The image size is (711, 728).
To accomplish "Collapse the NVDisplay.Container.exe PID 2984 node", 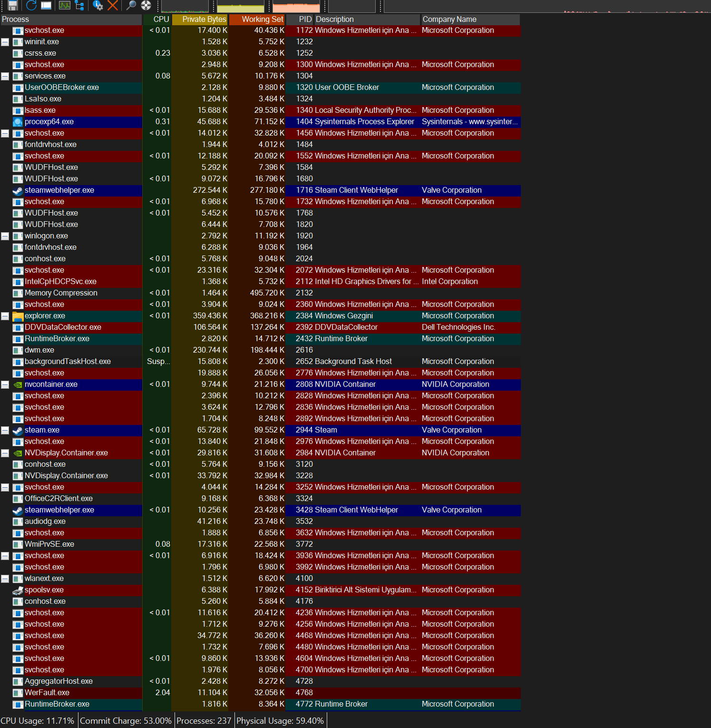I will pos(5,453).
